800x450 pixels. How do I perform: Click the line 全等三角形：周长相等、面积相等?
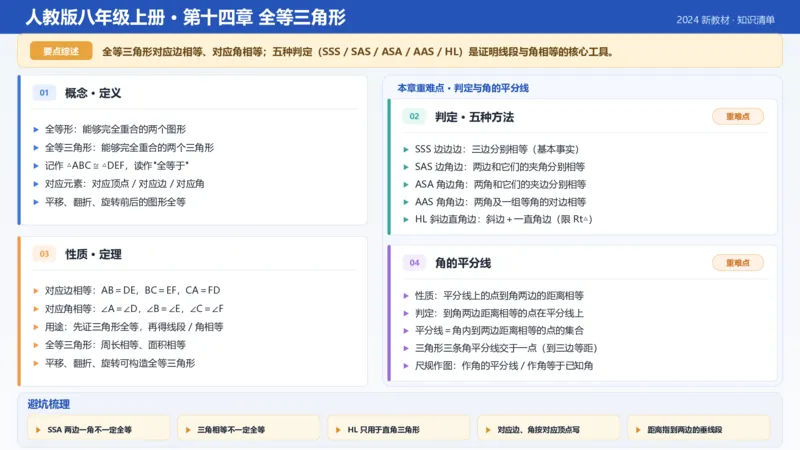115,345
